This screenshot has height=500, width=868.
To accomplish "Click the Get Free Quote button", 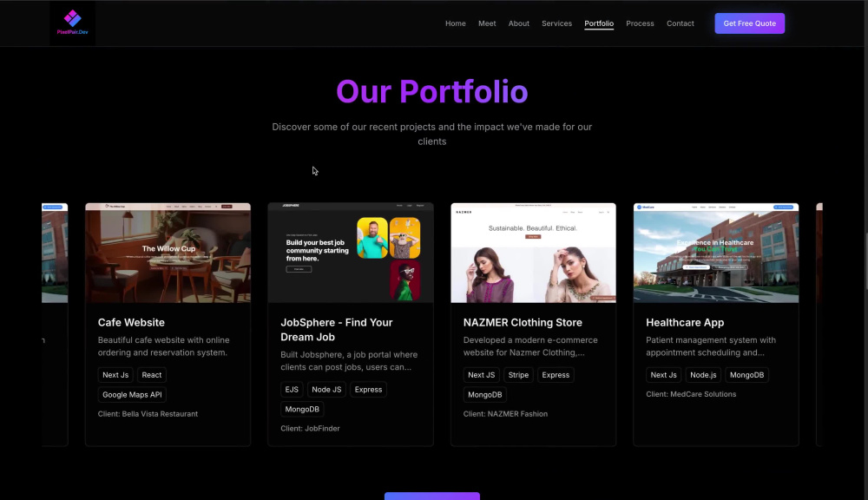I will [x=750, y=23].
